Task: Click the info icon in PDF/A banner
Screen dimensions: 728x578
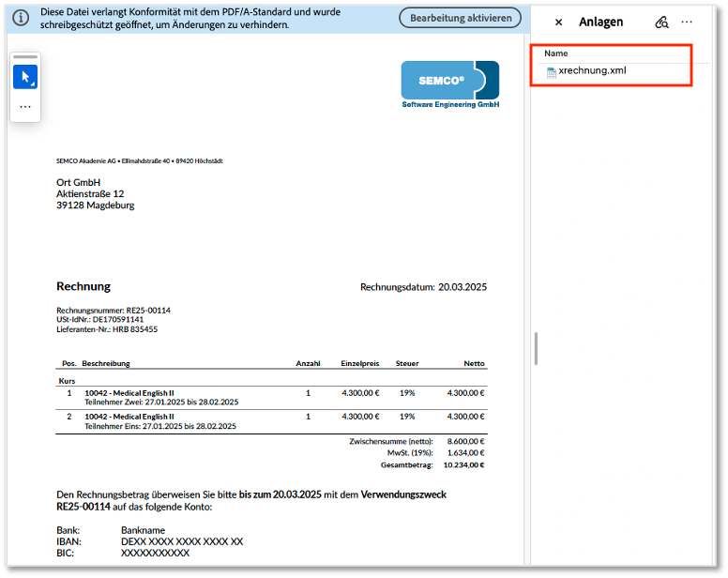Action: pos(21,18)
